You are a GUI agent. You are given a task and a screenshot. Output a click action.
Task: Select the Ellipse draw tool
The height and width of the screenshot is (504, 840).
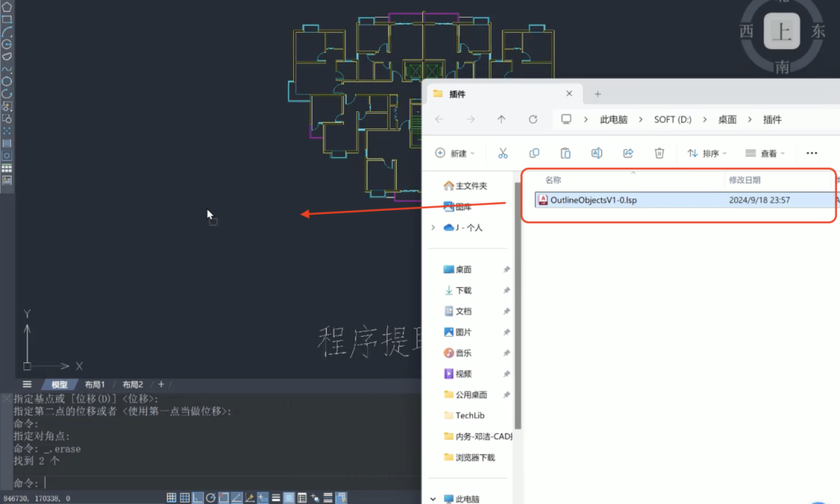tap(7, 82)
